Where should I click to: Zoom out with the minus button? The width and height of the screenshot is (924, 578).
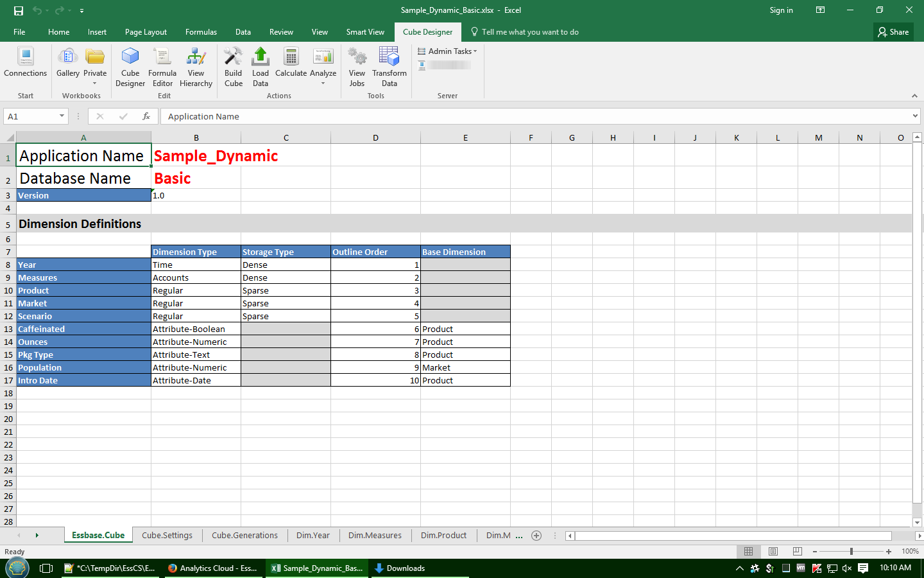pos(815,552)
